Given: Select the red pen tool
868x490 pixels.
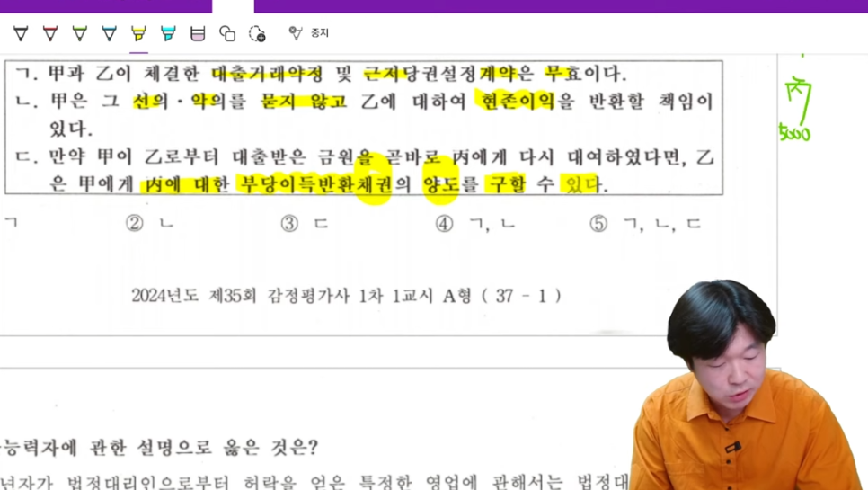Looking at the screenshot, I should pyautogui.click(x=50, y=33).
